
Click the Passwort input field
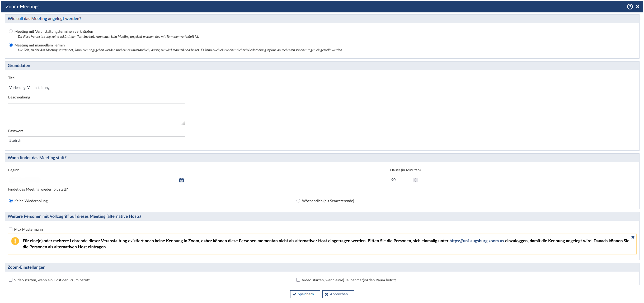tap(96, 141)
